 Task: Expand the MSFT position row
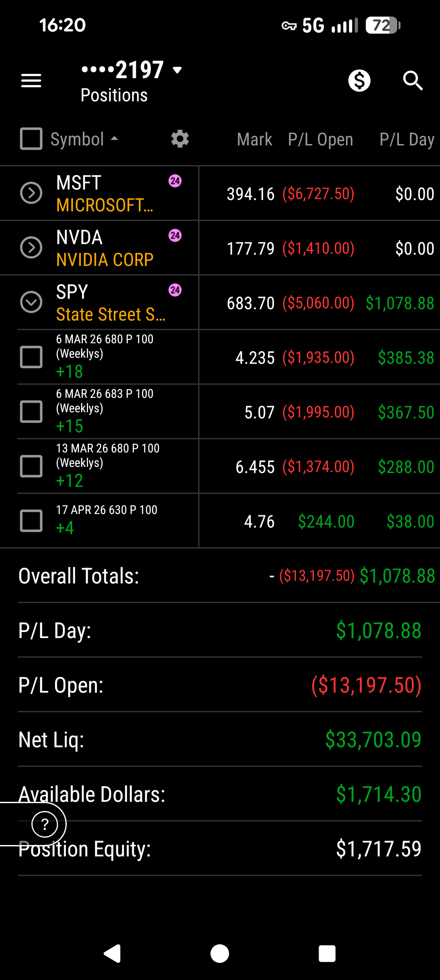tap(31, 193)
